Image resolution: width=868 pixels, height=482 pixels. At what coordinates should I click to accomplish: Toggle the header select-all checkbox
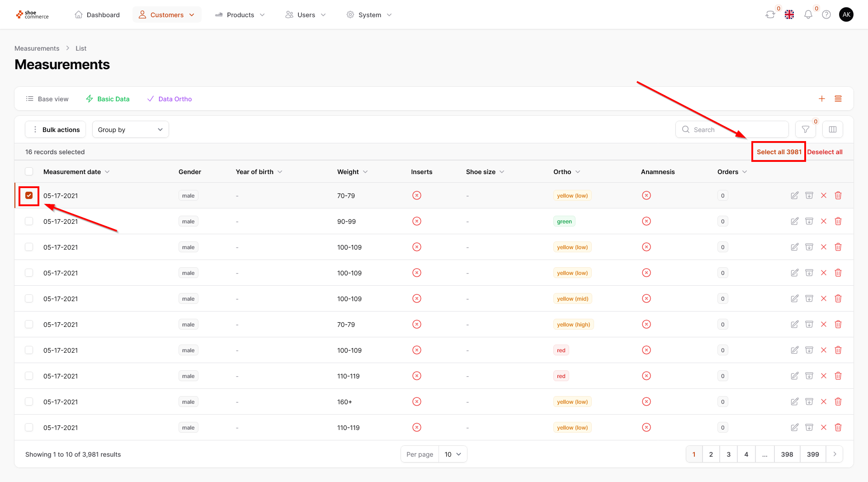pyautogui.click(x=29, y=172)
